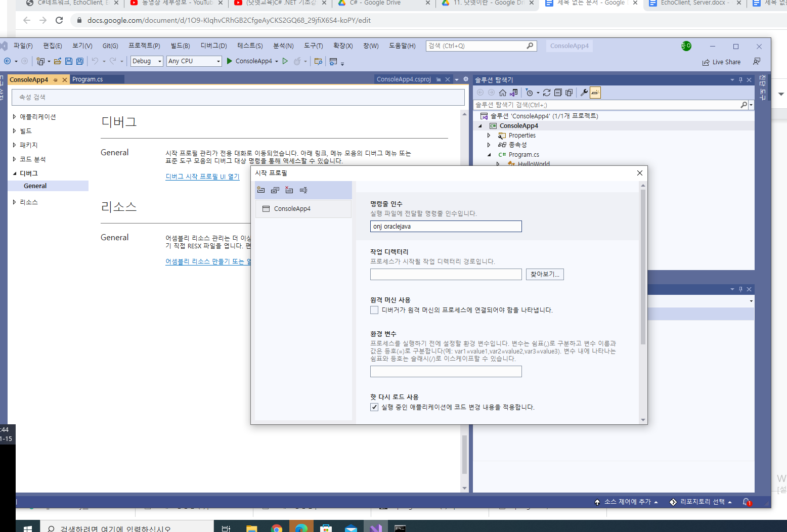Screen dimensions: 787x532
Task: Create a new launch profile
Action: [x=261, y=190]
